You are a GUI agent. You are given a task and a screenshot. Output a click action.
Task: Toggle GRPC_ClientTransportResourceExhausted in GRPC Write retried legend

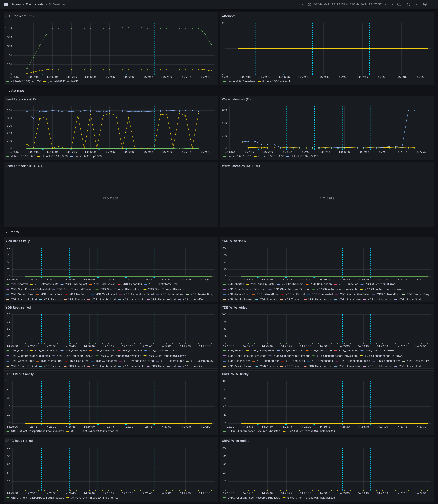254,498
